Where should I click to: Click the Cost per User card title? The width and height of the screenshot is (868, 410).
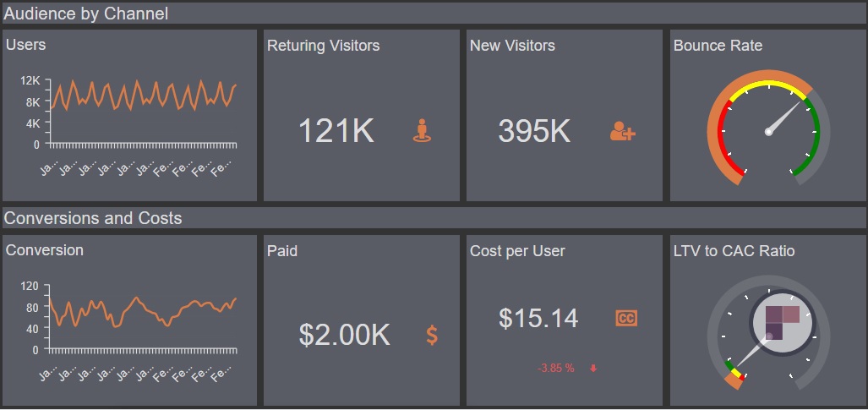(517, 251)
